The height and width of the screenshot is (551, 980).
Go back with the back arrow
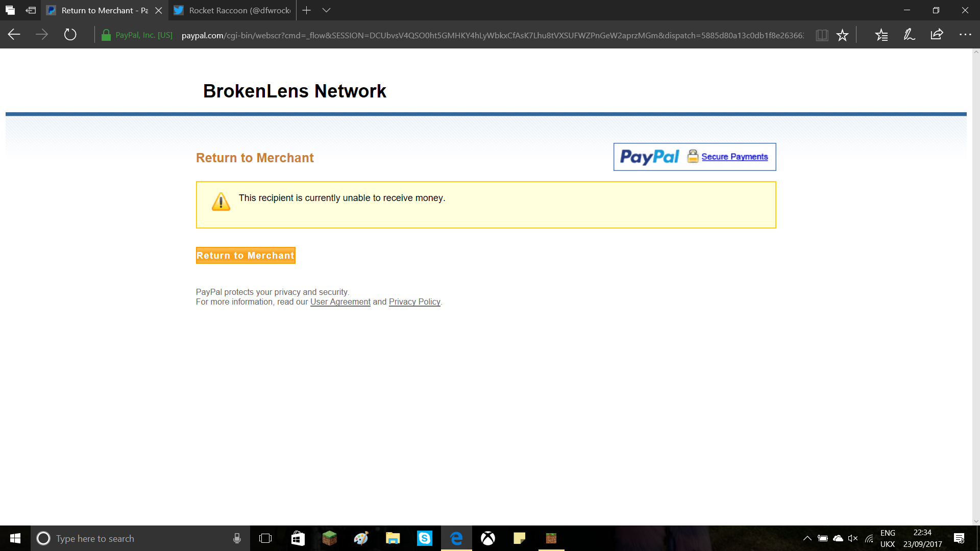pos(14,35)
